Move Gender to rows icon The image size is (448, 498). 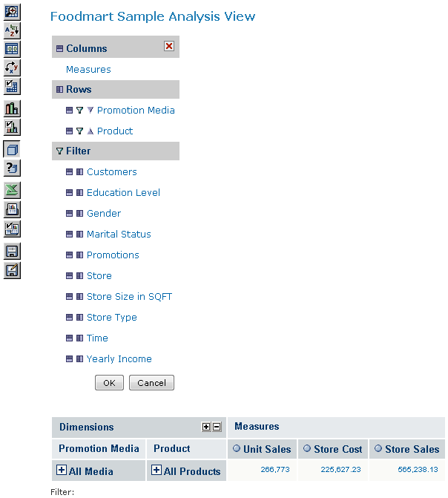pos(79,214)
